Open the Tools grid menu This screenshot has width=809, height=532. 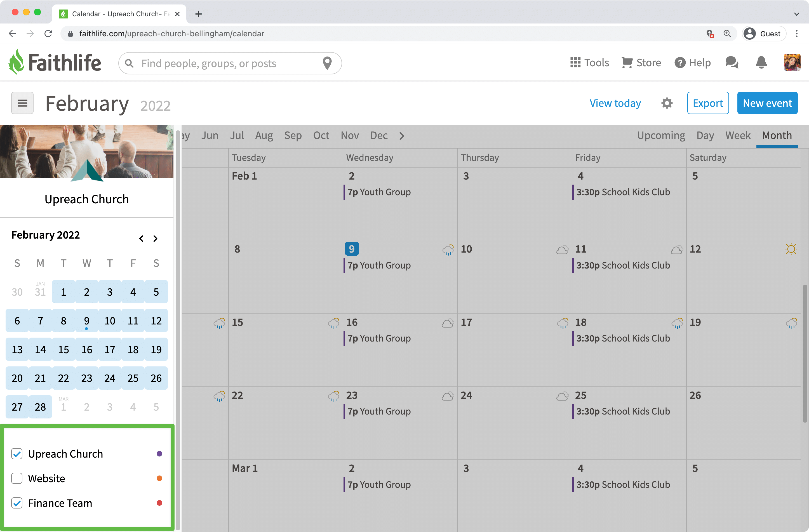click(589, 63)
